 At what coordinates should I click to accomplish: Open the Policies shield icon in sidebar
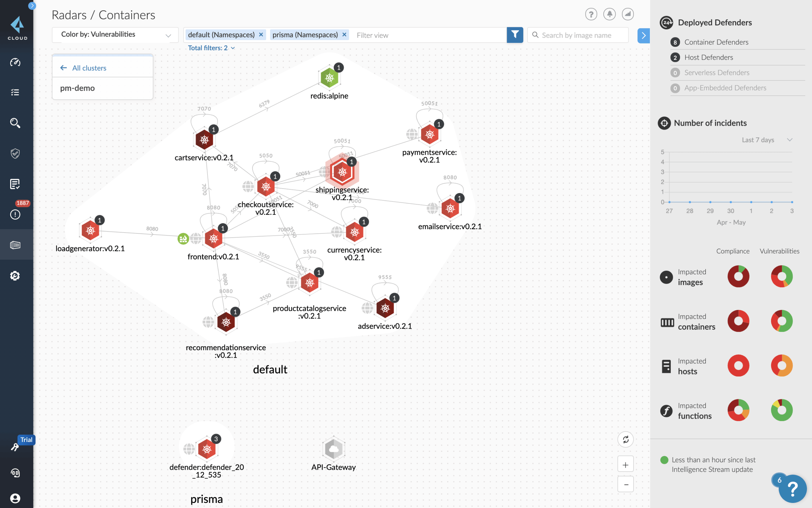(x=15, y=154)
